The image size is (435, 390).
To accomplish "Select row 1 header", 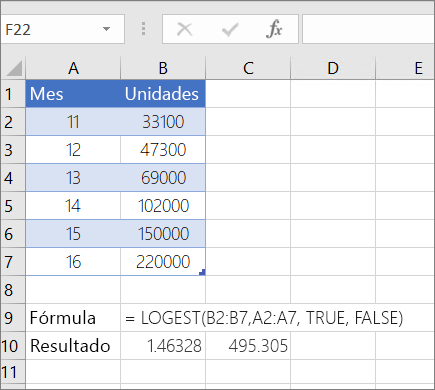I will (x=13, y=94).
